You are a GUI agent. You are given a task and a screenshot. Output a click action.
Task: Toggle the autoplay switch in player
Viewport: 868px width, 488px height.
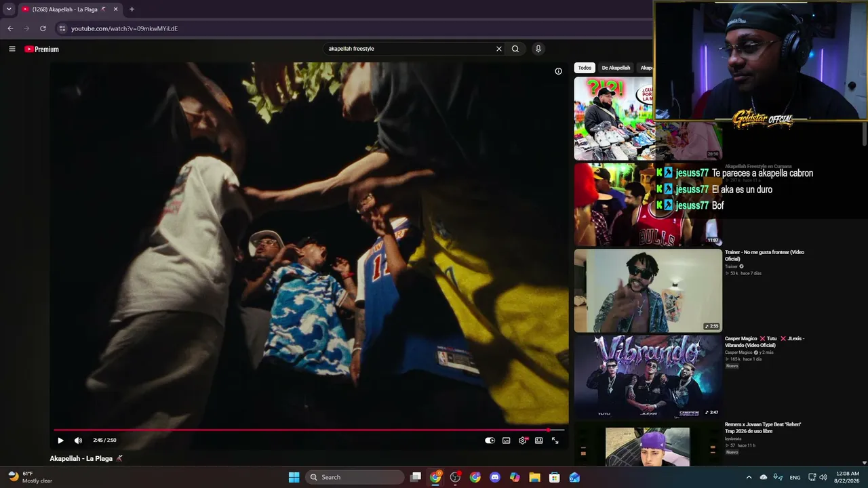point(490,441)
